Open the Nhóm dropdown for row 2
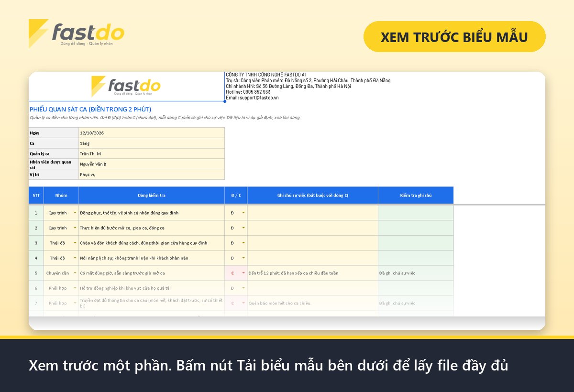 [75, 228]
